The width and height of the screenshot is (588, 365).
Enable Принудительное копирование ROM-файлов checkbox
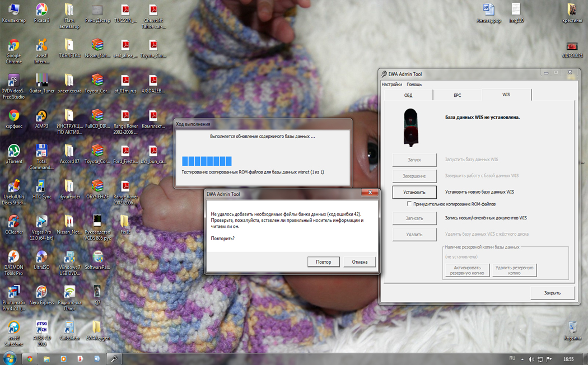pyautogui.click(x=409, y=204)
